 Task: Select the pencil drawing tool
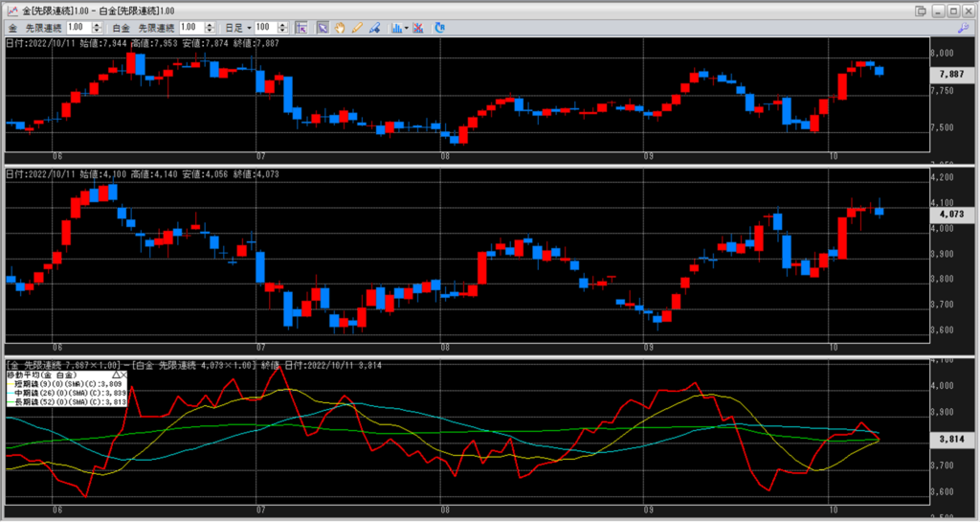click(x=356, y=28)
